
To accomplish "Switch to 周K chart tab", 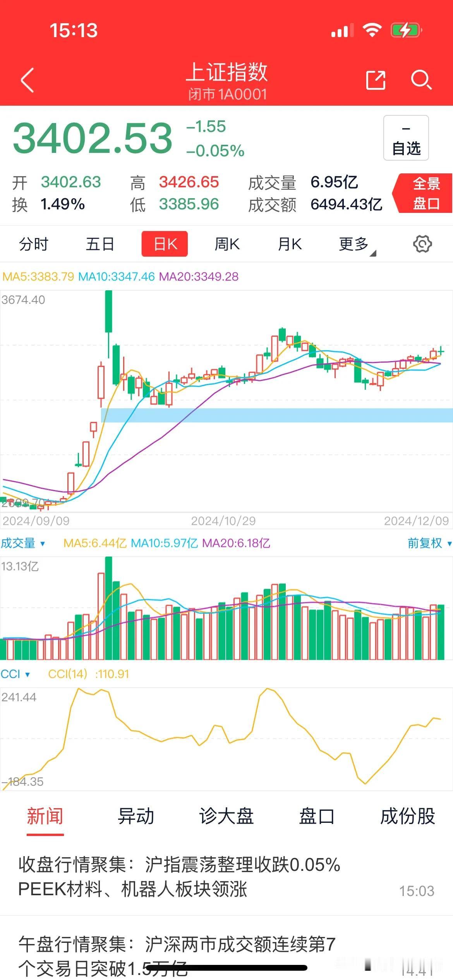I will click(227, 244).
